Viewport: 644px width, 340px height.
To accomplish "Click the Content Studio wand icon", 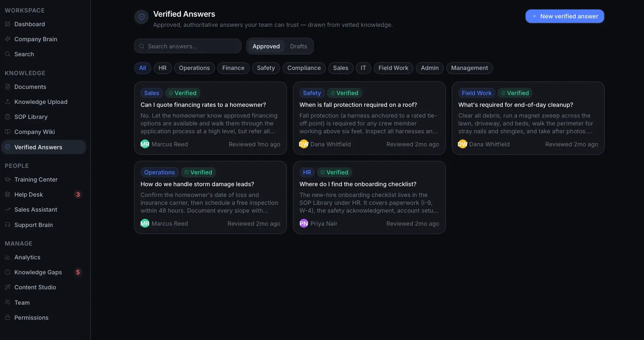I will [8, 287].
